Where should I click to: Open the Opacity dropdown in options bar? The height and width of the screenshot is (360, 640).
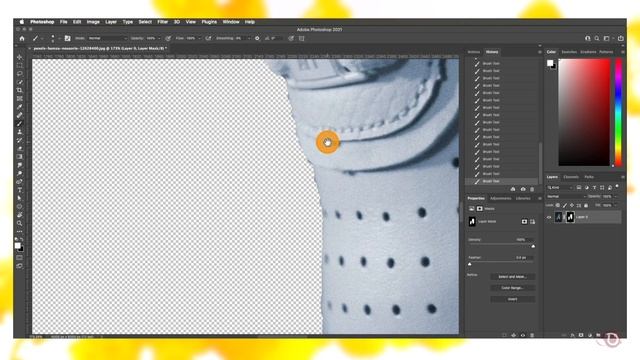pos(159,38)
